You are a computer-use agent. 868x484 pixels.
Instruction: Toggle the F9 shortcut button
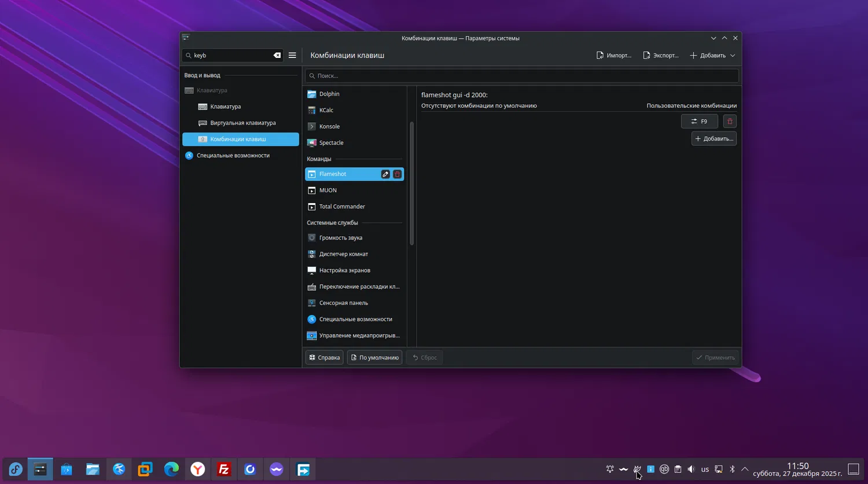click(699, 122)
